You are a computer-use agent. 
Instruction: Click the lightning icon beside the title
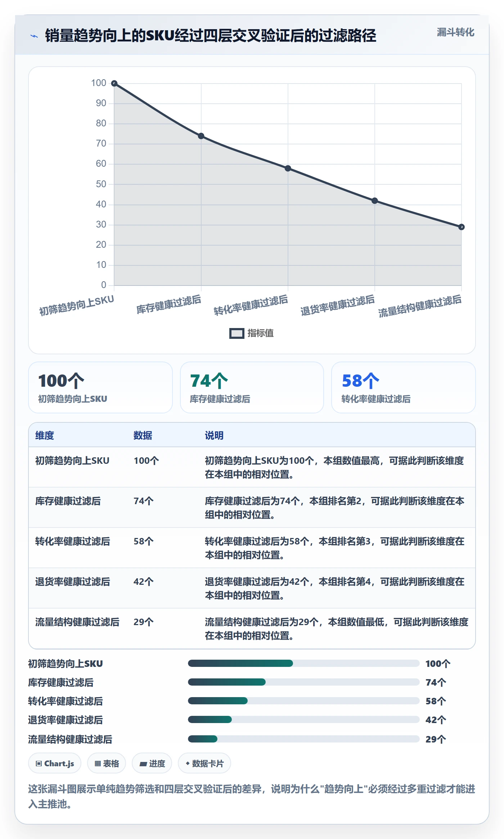coord(34,36)
